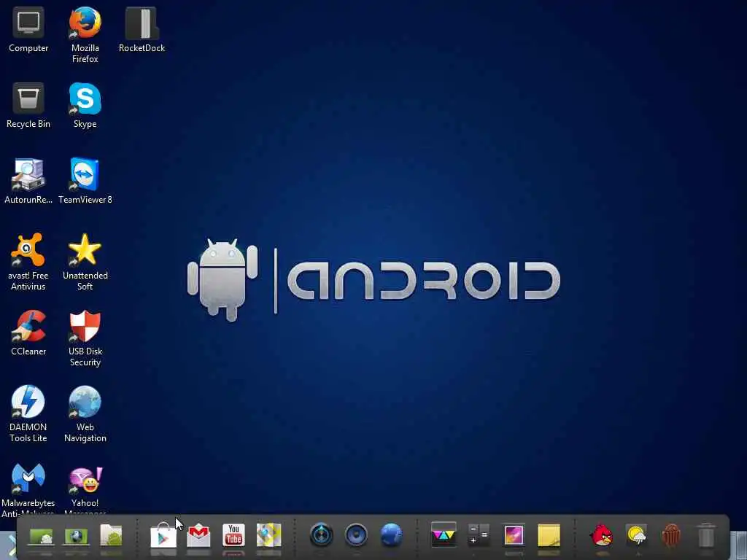
Task: Open the grey trash can in the dock
Action: [706, 534]
